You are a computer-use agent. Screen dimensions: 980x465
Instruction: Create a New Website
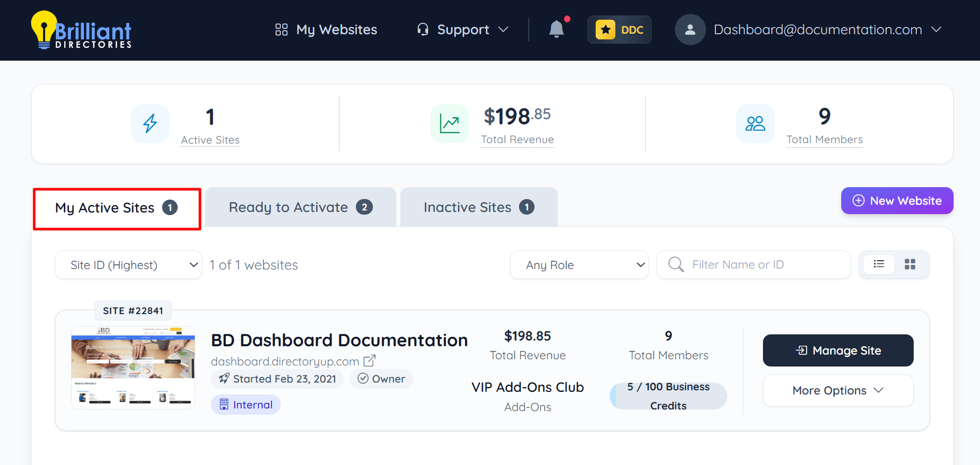click(897, 201)
